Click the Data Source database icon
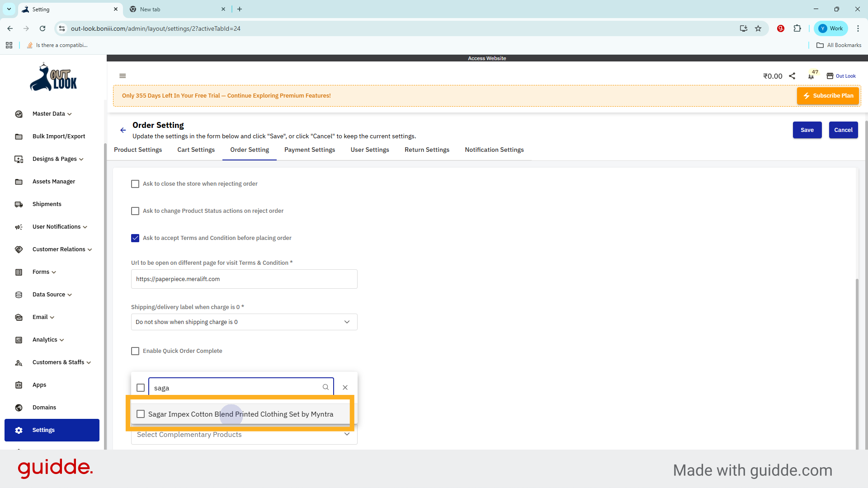This screenshot has height=488, width=868. click(19, 295)
